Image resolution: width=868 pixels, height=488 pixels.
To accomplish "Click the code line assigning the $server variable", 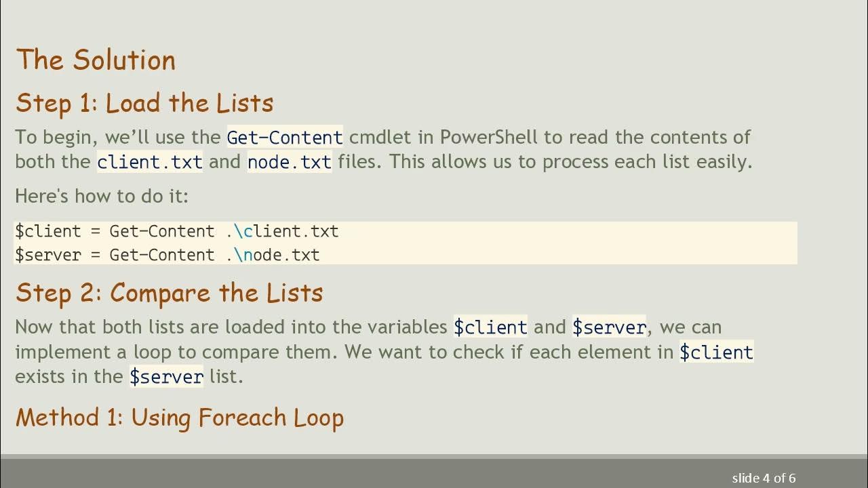I will 167,256.
